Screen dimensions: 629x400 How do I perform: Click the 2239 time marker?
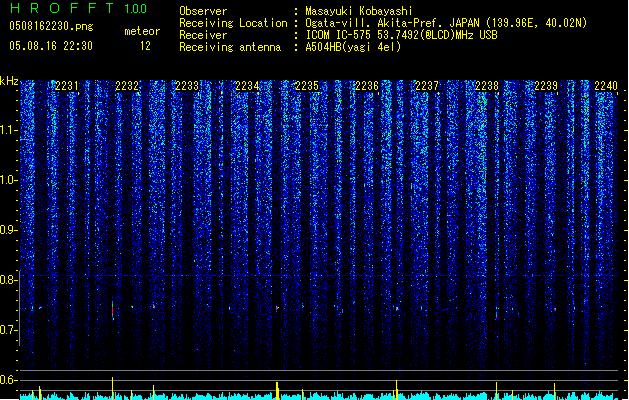tap(546, 86)
